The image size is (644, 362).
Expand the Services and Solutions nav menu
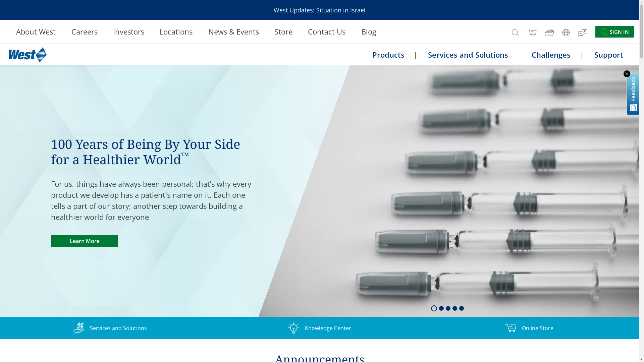pyautogui.click(x=468, y=55)
